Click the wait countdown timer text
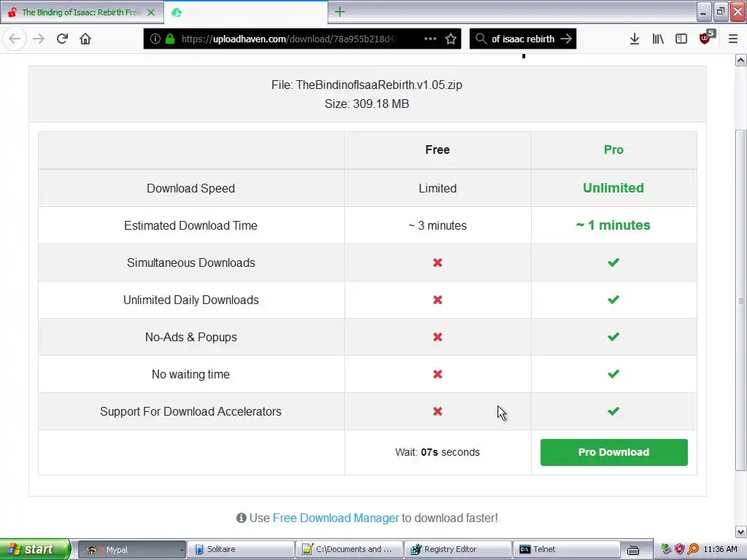Screen dimensions: 747x560 tap(438, 452)
